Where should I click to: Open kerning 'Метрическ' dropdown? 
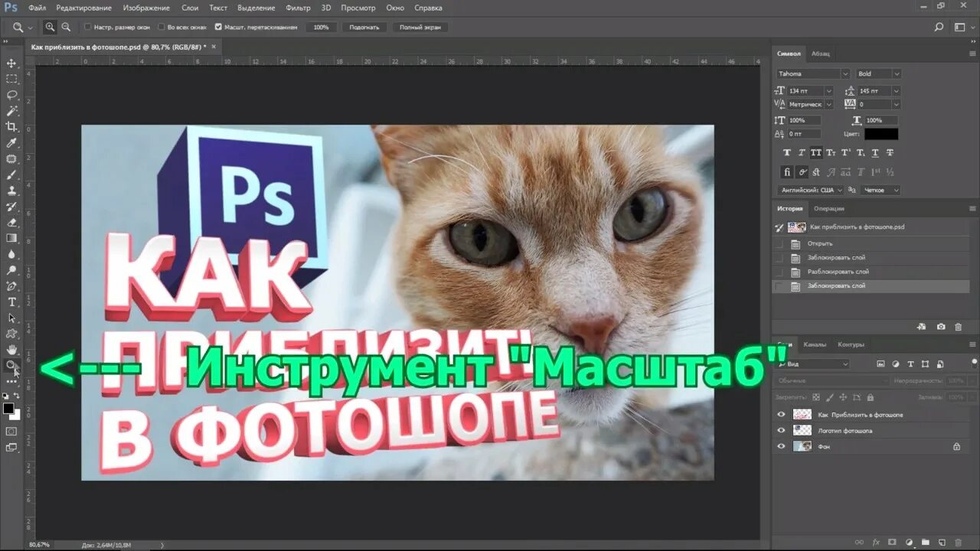pos(828,104)
